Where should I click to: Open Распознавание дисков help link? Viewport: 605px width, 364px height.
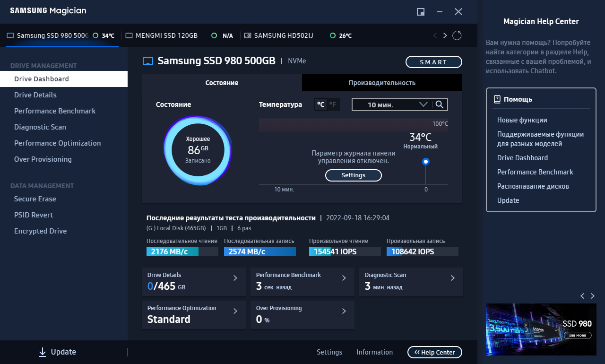click(533, 186)
